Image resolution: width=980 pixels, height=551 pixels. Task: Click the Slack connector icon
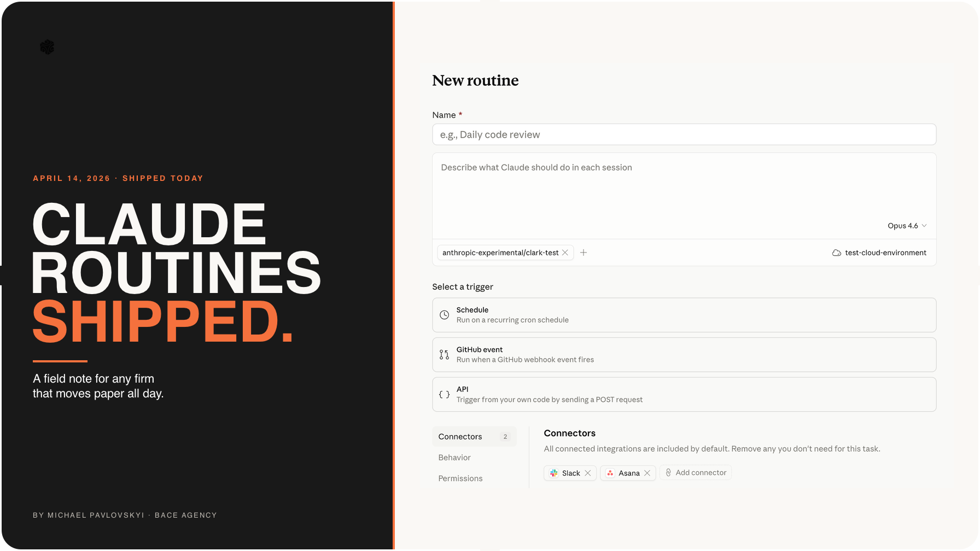coord(553,473)
